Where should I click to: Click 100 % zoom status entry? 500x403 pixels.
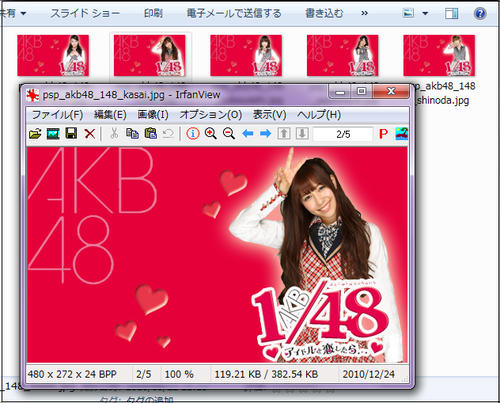click(x=179, y=374)
